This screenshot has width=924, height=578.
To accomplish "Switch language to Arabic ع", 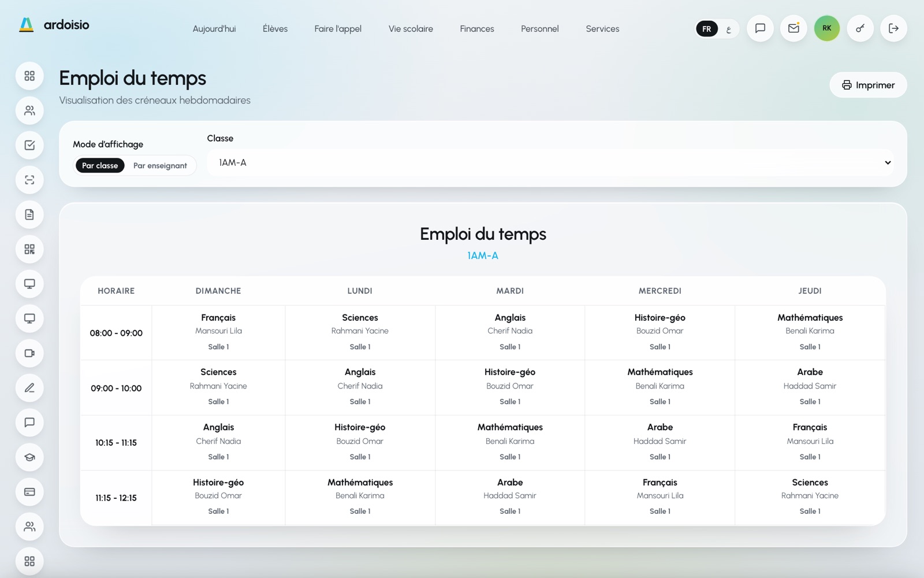I will [729, 29].
